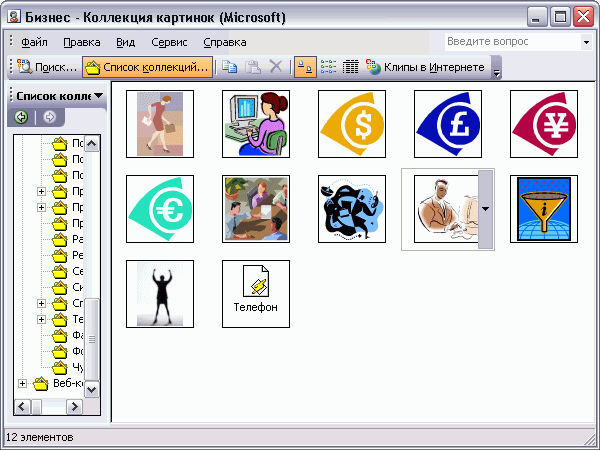Expand the second Пр folder node

[41, 207]
